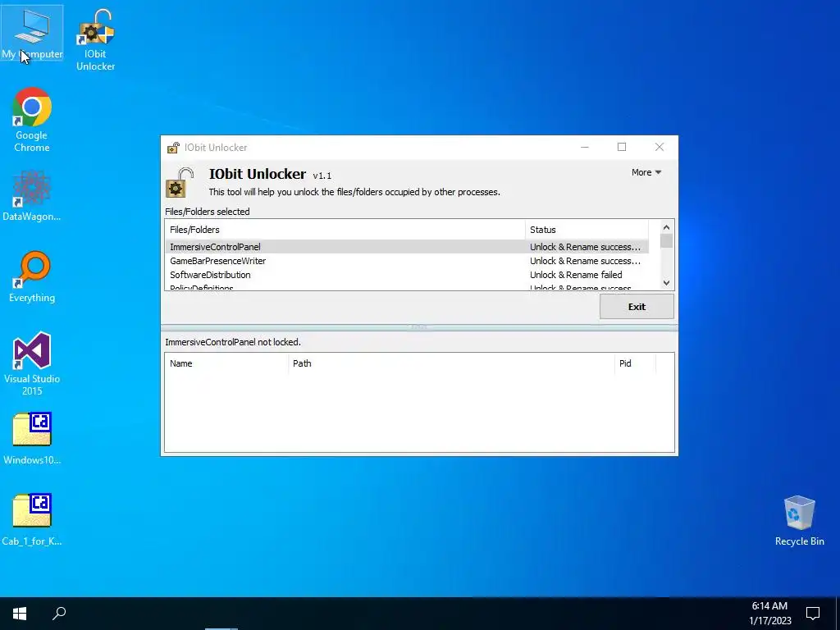Expand the More dropdown menu
The width and height of the screenshot is (840, 630).
(x=646, y=172)
